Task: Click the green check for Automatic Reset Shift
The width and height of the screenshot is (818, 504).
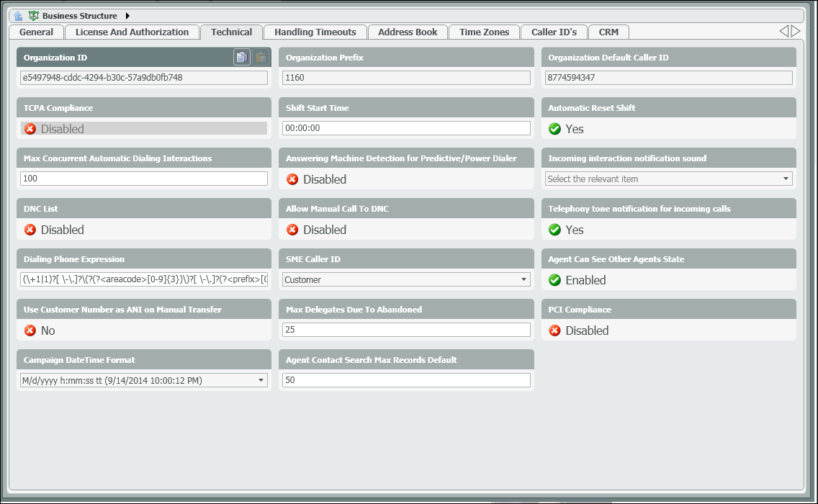Action: click(x=554, y=129)
